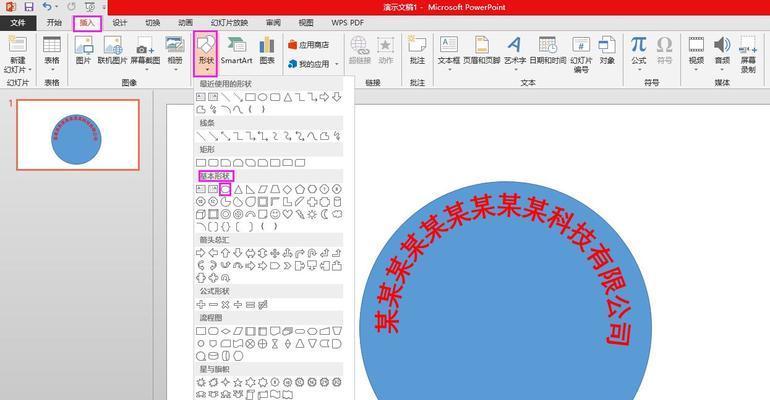Open the 艺术字 (WordArt) gallery
The width and height of the screenshot is (770, 400).
[x=515, y=53]
